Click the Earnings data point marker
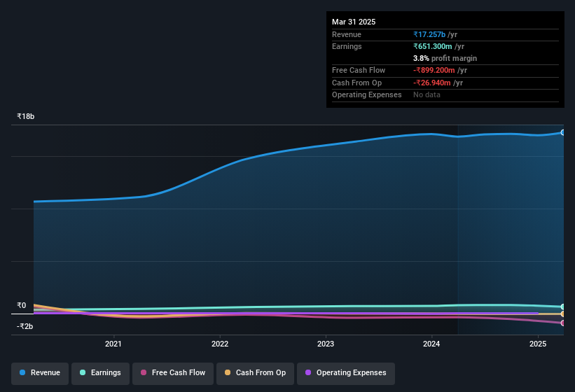Viewport: 575px width, 392px height. click(x=563, y=307)
